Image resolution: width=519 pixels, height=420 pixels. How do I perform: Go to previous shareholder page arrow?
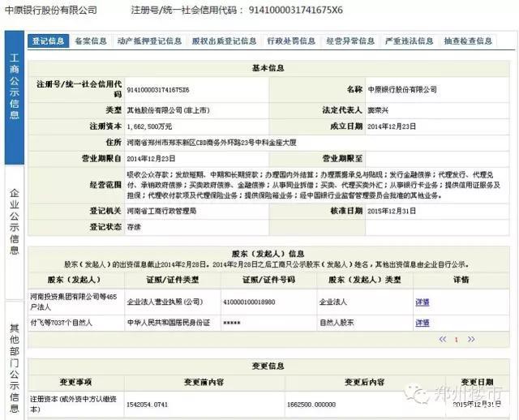click(x=443, y=339)
